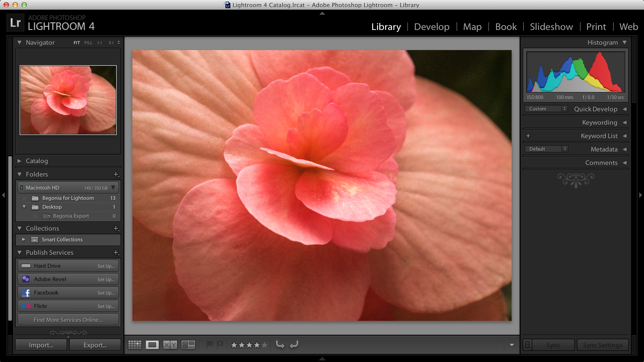The width and height of the screenshot is (644, 362).
Task: Select Loupe view icon in toolbar
Action: click(x=152, y=345)
